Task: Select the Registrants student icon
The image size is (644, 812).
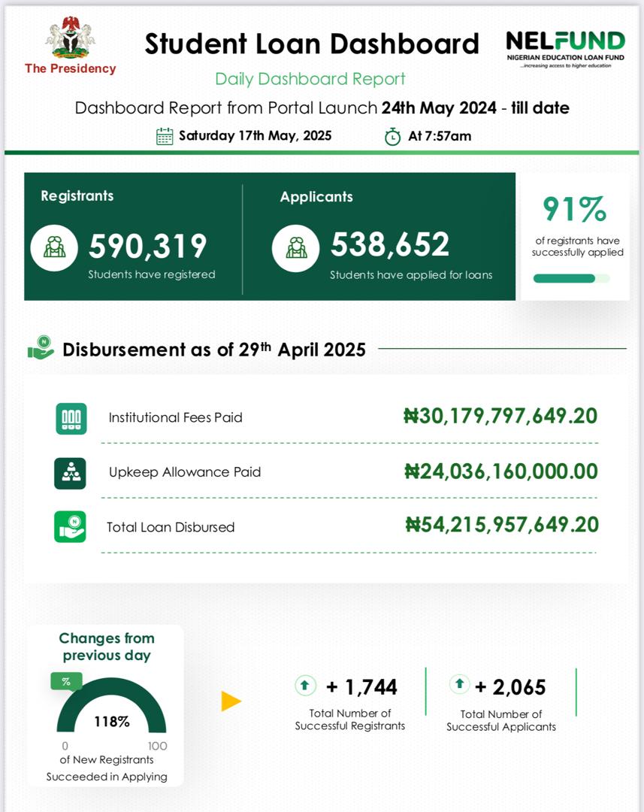Action: [53, 247]
